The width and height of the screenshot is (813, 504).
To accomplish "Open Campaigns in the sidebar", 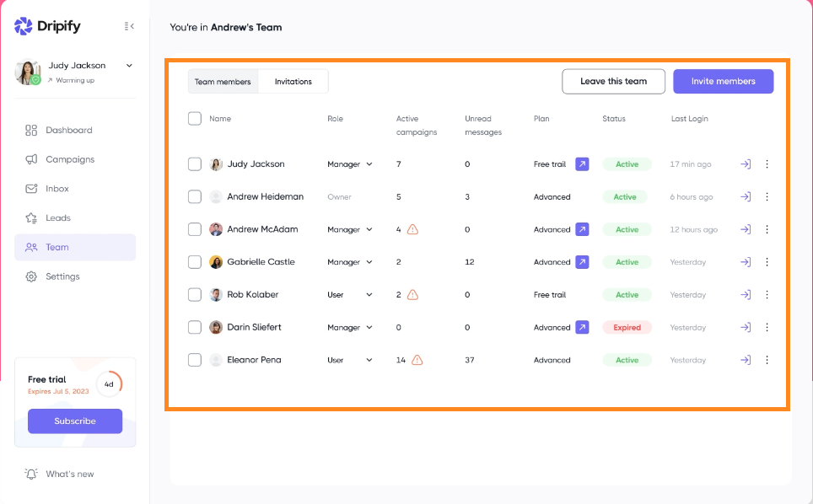I will [70, 159].
